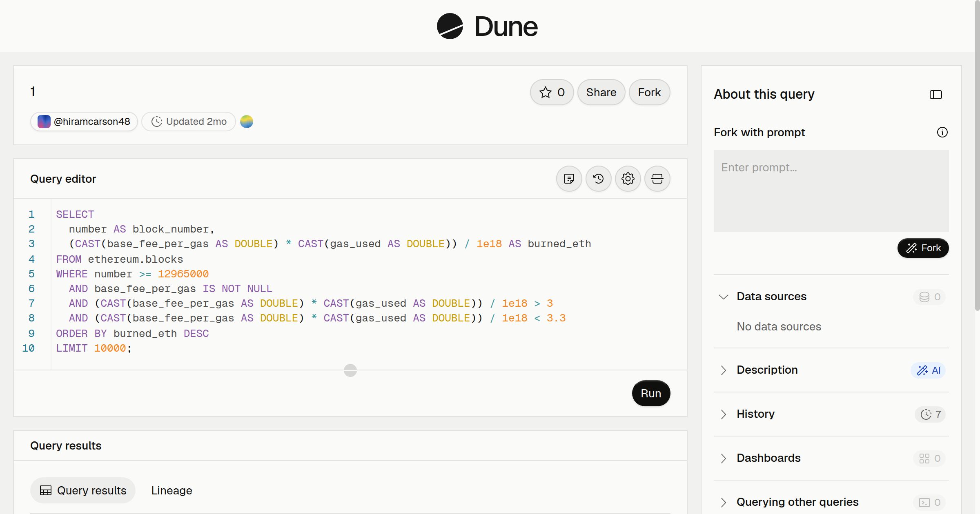Run the query
The width and height of the screenshot is (980, 514).
point(651,393)
